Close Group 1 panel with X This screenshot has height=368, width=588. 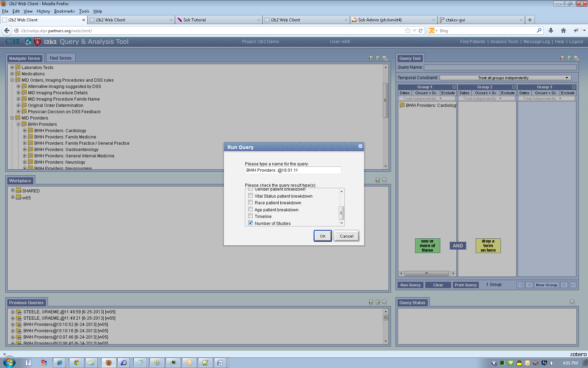(x=454, y=87)
